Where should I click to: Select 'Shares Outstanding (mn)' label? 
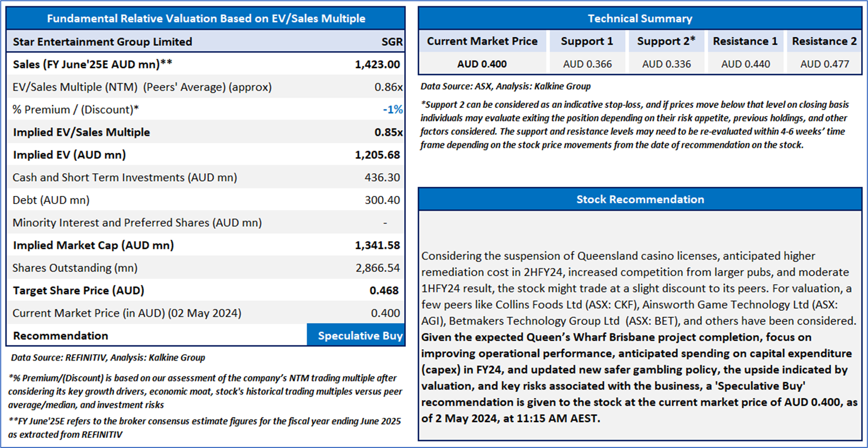coord(75,268)
